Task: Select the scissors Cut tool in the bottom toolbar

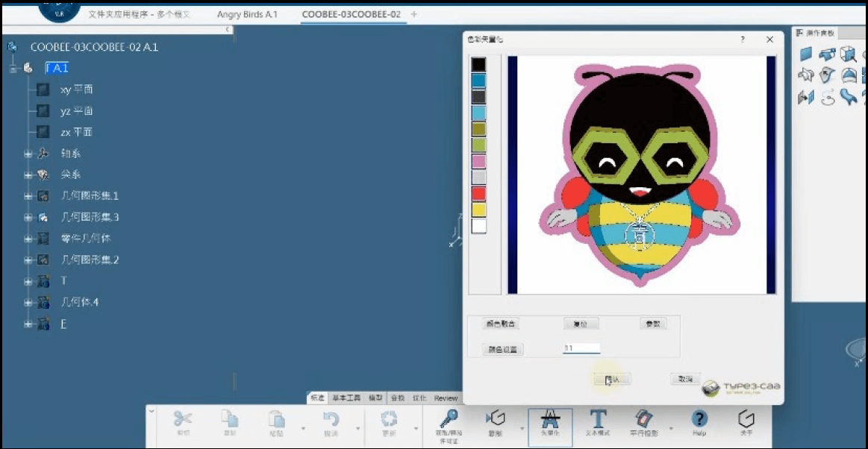Action: [182, 419]
